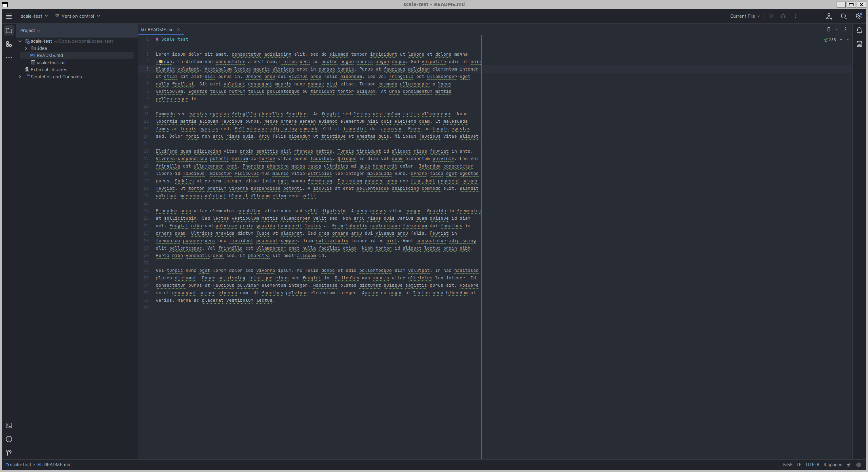Select the README.md editor tab
Screen dimensions: 868x472
[160, 30]
